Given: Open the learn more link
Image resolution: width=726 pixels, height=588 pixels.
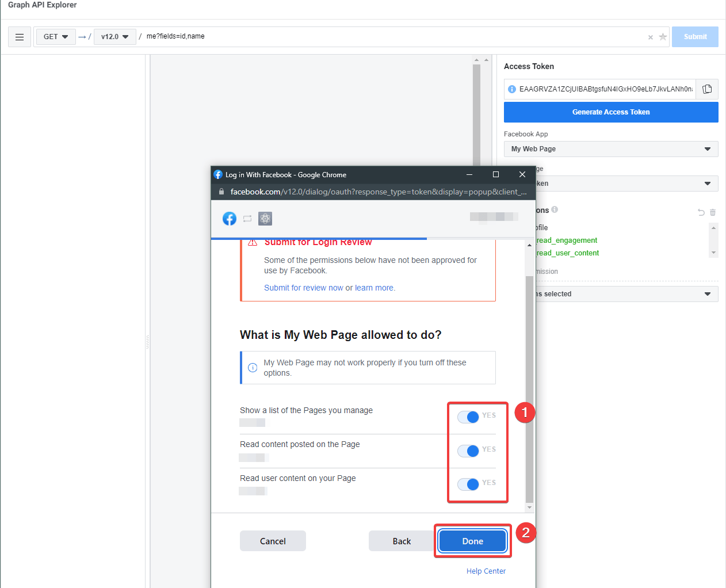Looking at the screenshot, I should [374, 288].
